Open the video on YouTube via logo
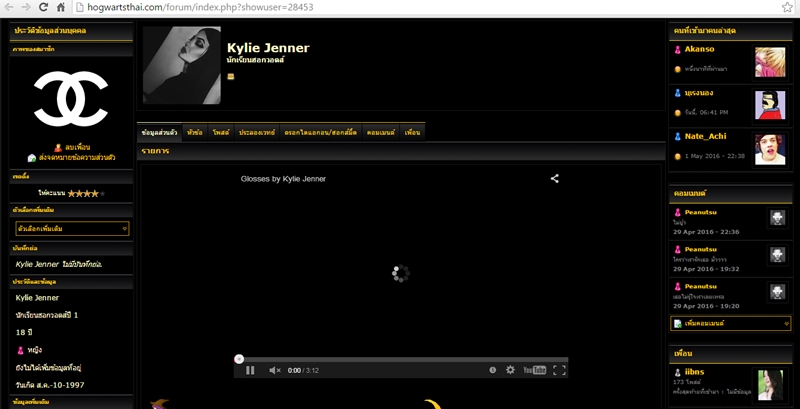 [534, 370]
